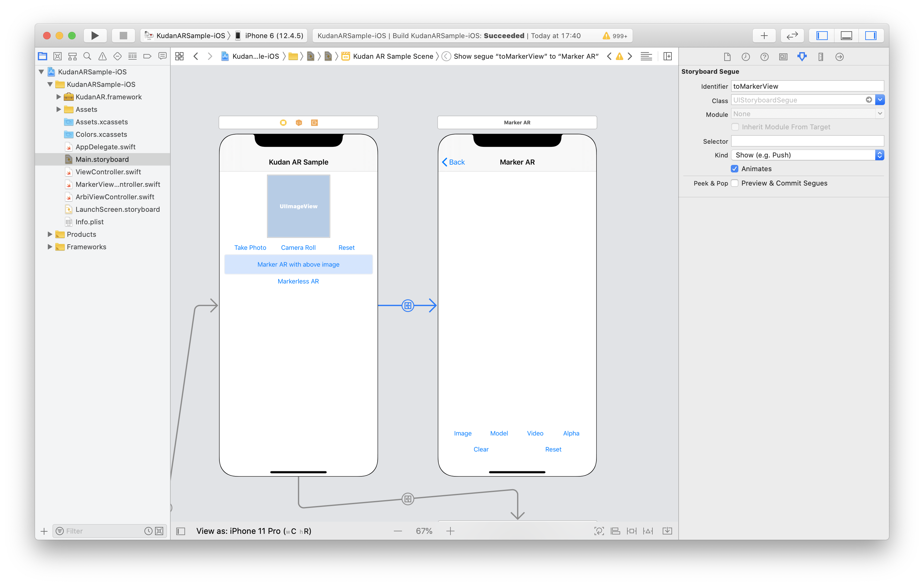
Task: Zoom in the storyboard canvas
Action: pos(450,531)
